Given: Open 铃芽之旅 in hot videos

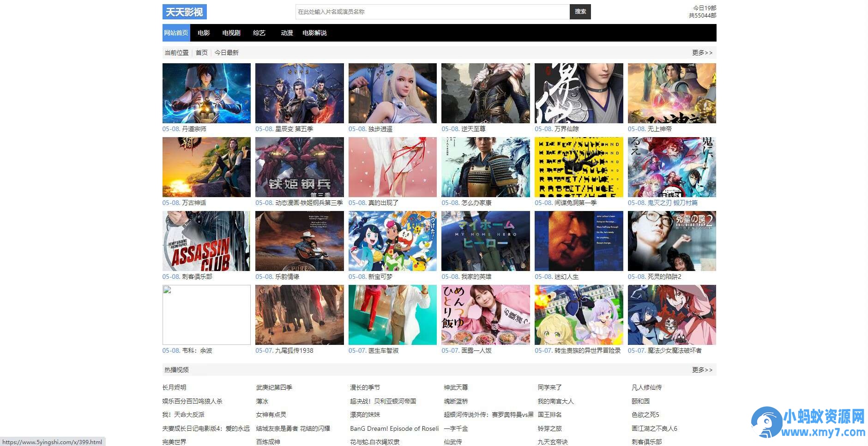Looking at the screenshot, I should pos(550,428).
